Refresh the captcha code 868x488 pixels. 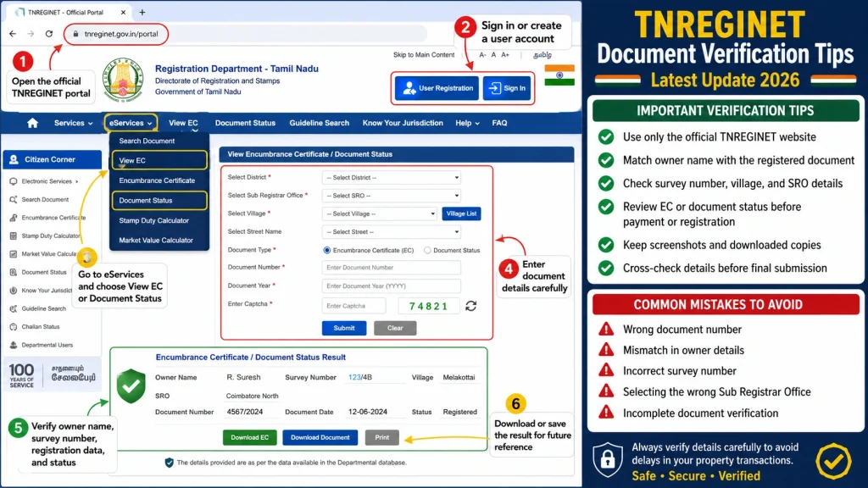[471, 306]
